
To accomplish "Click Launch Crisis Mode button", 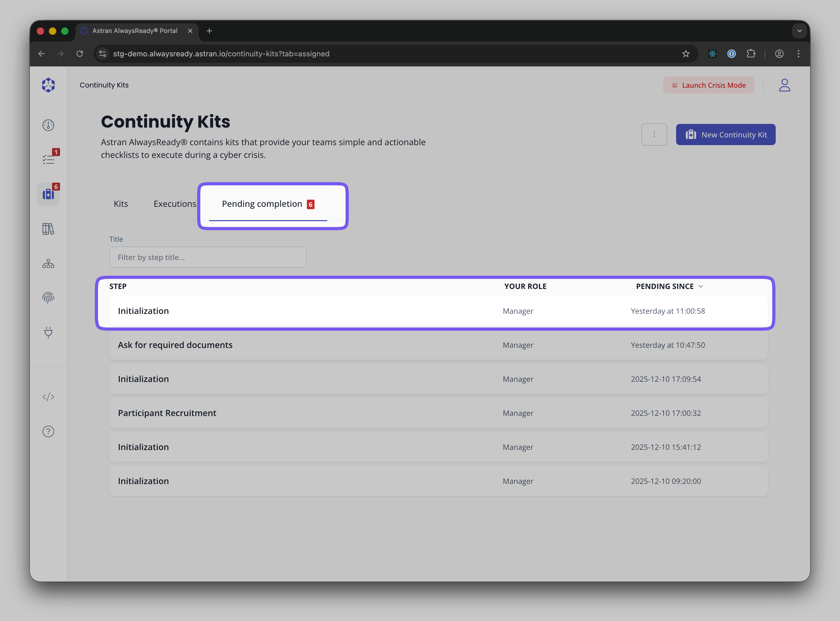I will click(708, 85).
